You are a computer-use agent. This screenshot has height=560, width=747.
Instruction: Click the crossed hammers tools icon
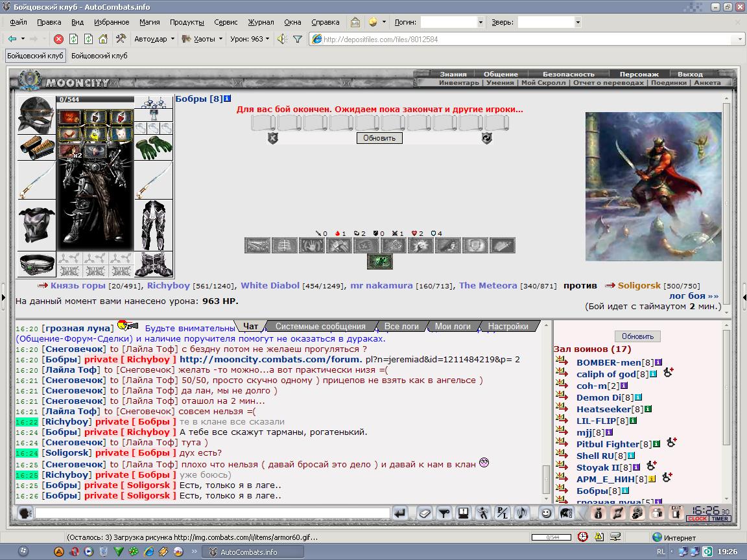pos(121,39)
